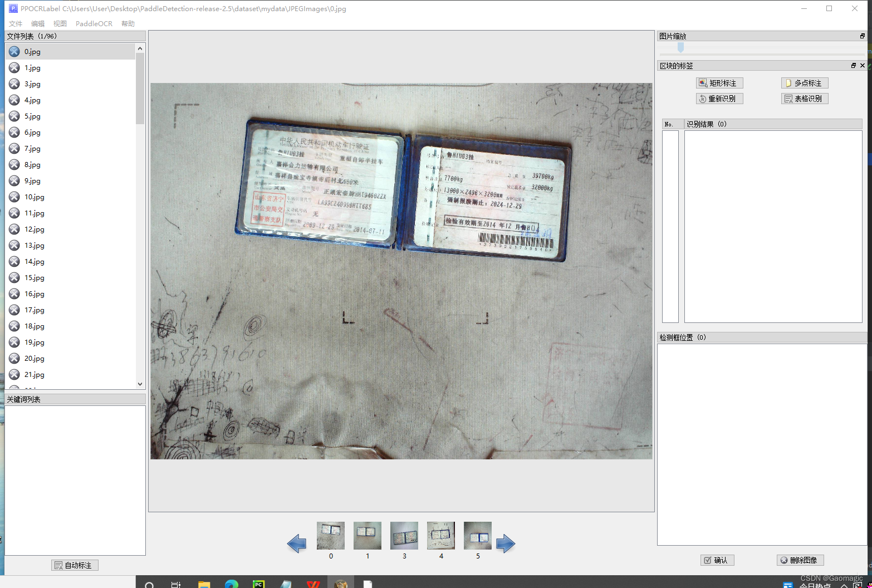Image resolution: width=872 pixels, height=588 pixels.
Task: Go to previous image with left arrow
Action: [297, 543]
